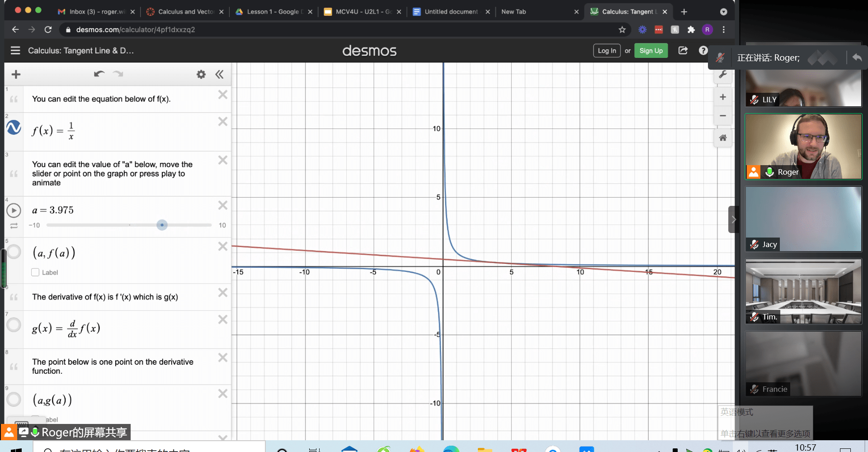Reload the Desmos page
Screen dimensions: 868x452
pyautogui.click(x=48, y=29)
